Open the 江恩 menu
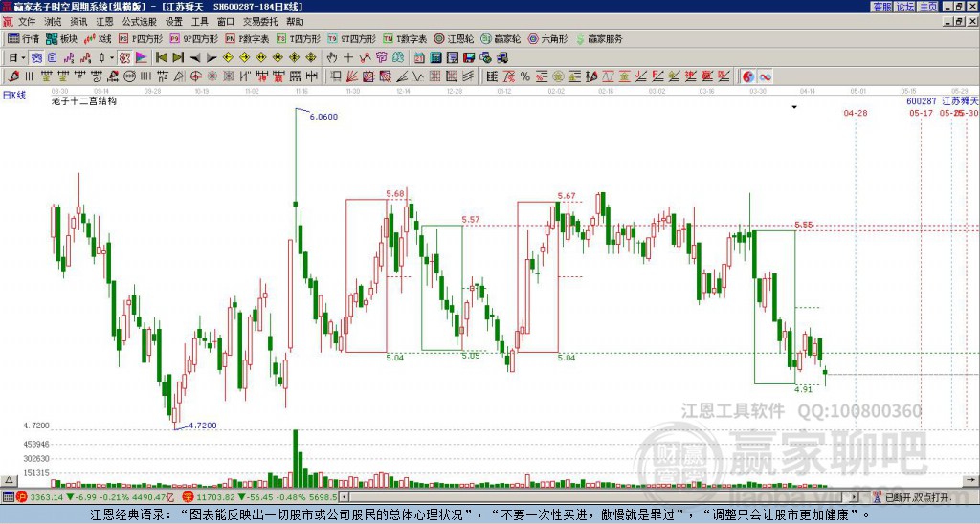The image size is (980, 524). click(104, 22)
